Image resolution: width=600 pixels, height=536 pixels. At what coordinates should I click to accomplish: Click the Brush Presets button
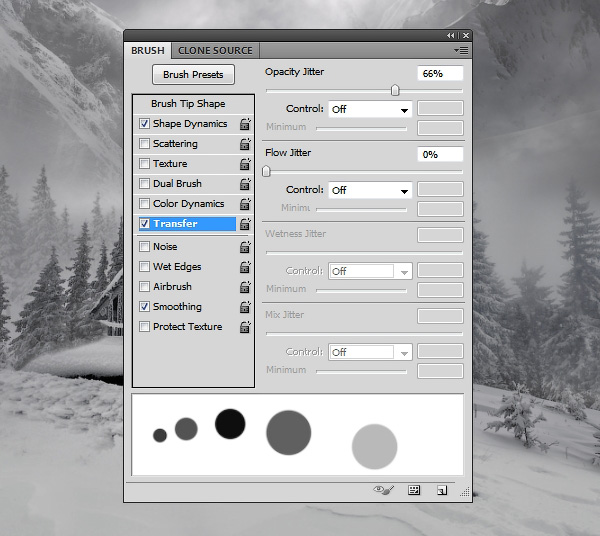[193, 75]
